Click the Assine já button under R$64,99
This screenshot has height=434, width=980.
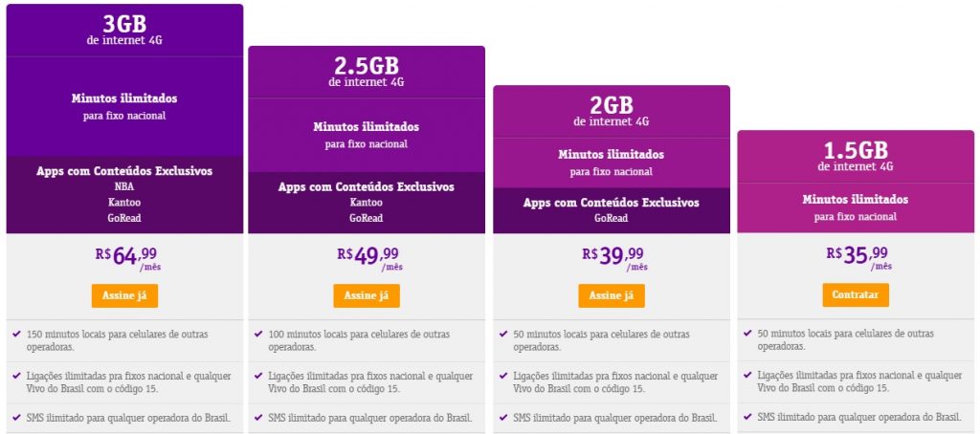124,295
